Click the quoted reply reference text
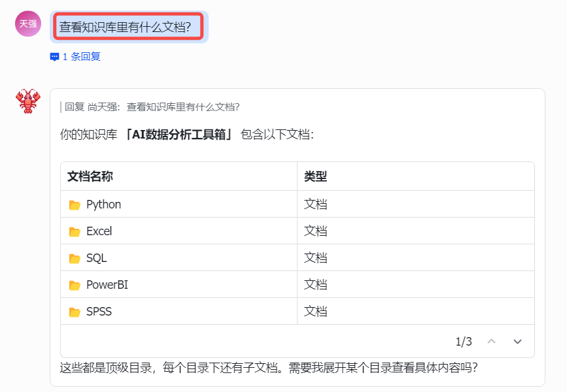 point(152,107)
